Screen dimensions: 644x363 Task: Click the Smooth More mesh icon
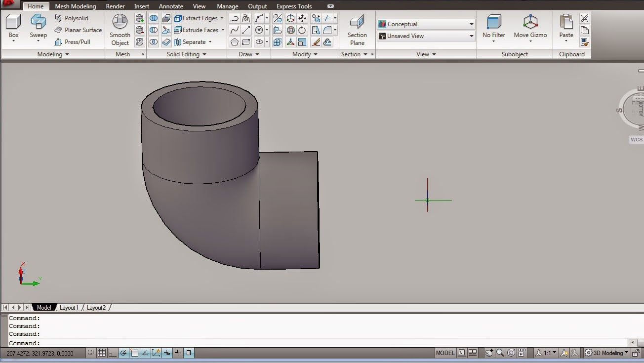tap(140, 18)
